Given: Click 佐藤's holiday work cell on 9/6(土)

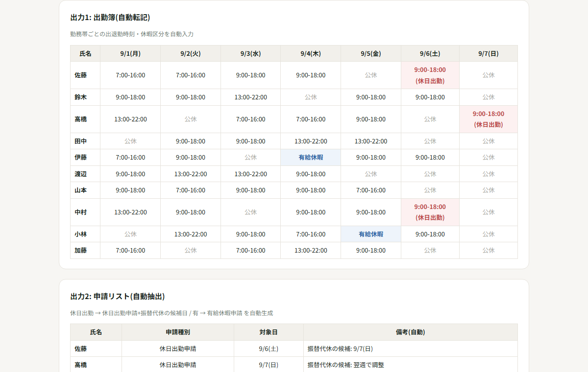Looking at the screenshot, I should pyautogui.click(x=430, y=75).
